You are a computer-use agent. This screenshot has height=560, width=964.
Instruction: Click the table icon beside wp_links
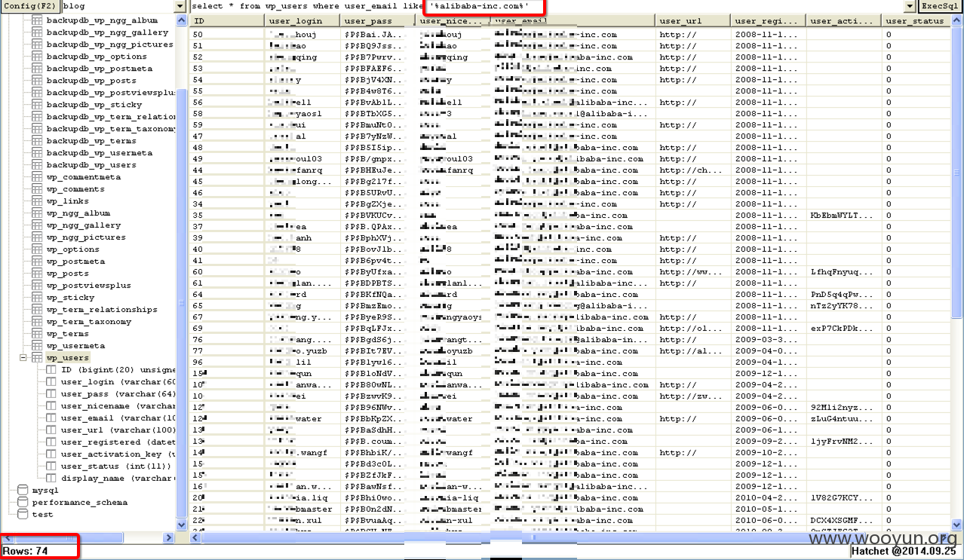click(37, 201)
